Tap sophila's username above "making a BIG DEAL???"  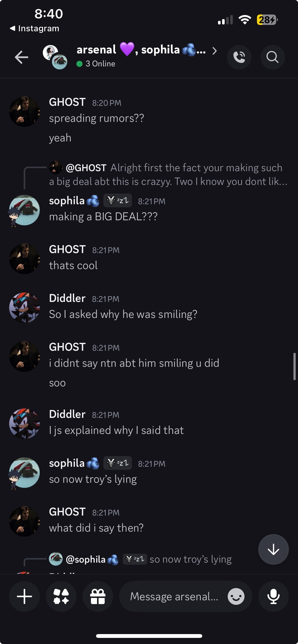[x=67, y=201]
